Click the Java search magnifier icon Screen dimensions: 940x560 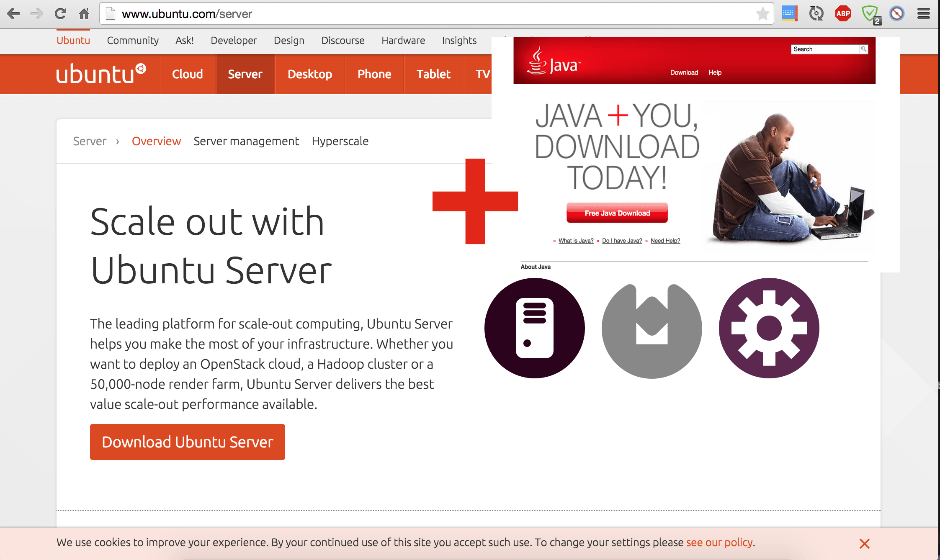click(863, 49)
